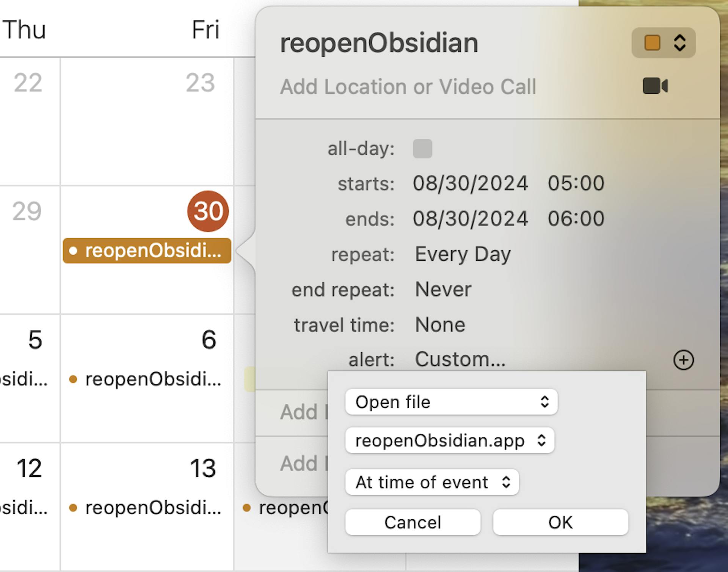Change the repeat option 'Every Day'
This screenshot has width=728, height=572.
click(463, 254)
